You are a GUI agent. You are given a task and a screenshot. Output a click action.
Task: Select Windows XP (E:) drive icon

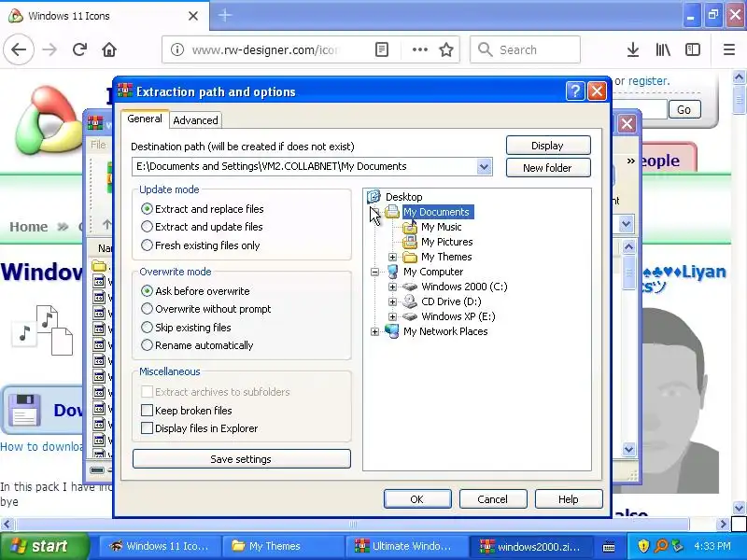410,316
